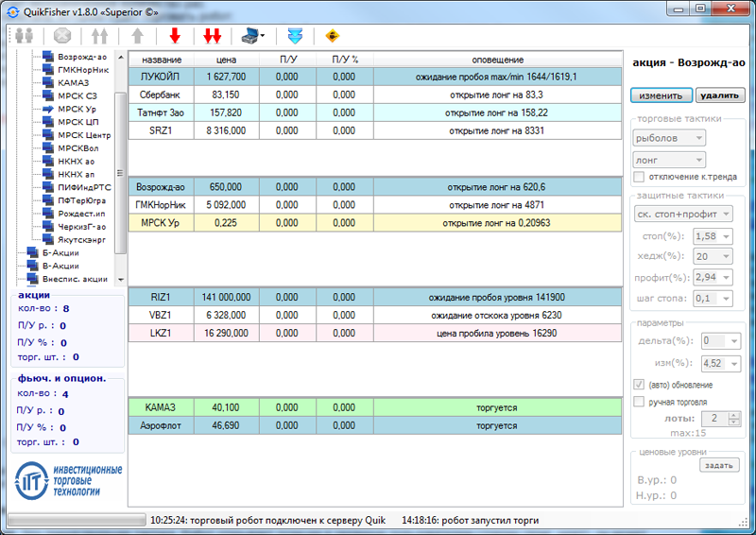Select the Сбербанк table row

coord(375,95)
